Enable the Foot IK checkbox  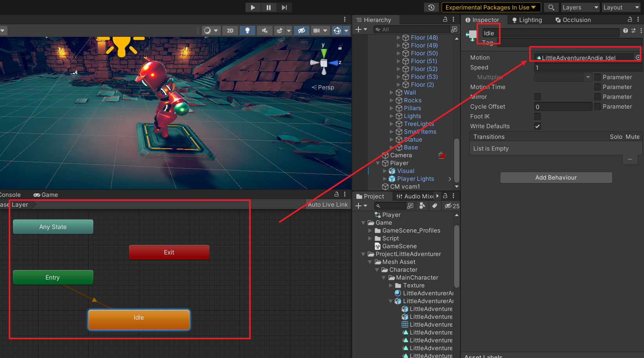(537, 116)
